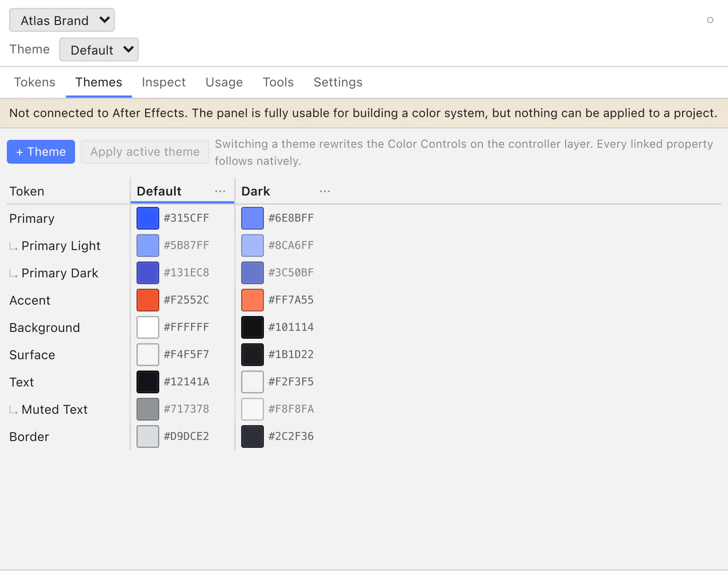The height and width of the screenshot is (582, 728).
Task: Edit the Default Primary Light swatch #5B87FF
Action: (x=148, y=246)
